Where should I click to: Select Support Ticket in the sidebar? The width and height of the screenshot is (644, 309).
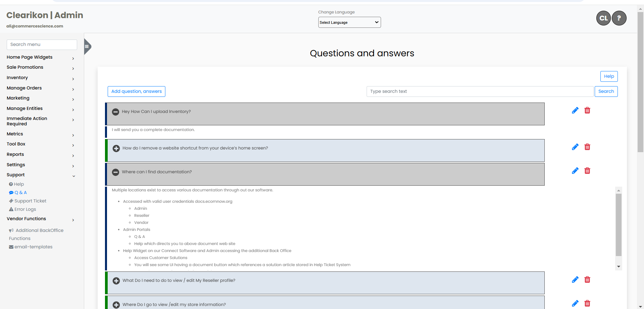point(30,201)
